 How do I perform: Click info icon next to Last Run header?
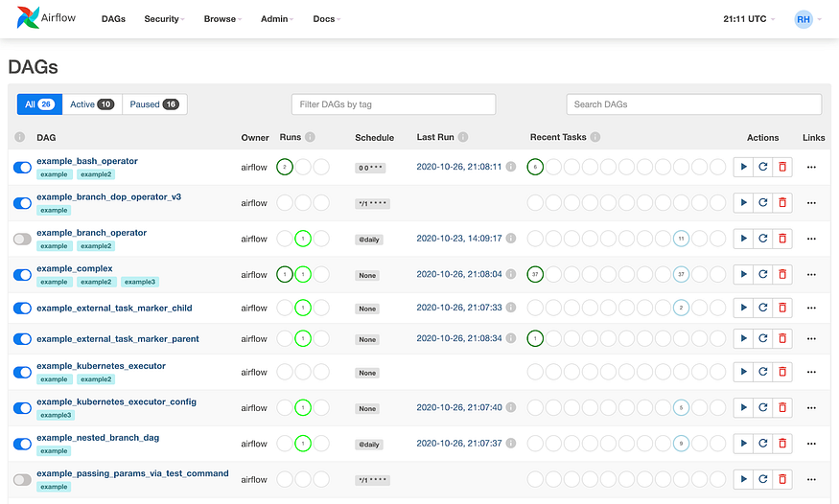pyautogui.click(x=463, y=137)
